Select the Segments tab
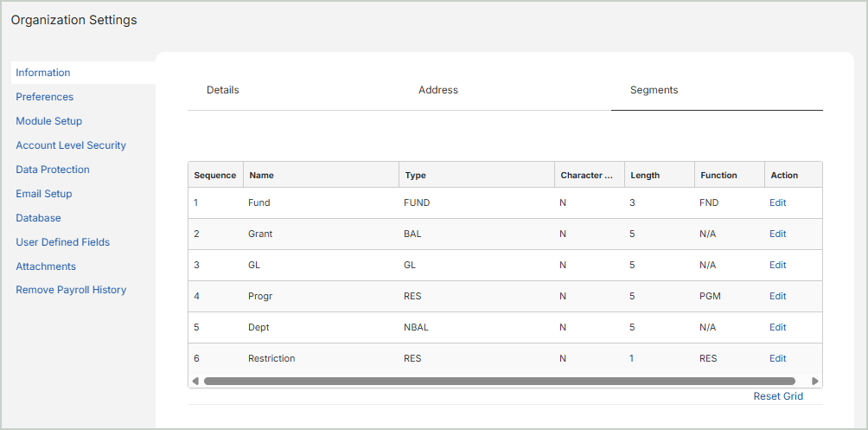Image resolution: width=868 pixels, height=430 pixels. pos(654,90)
